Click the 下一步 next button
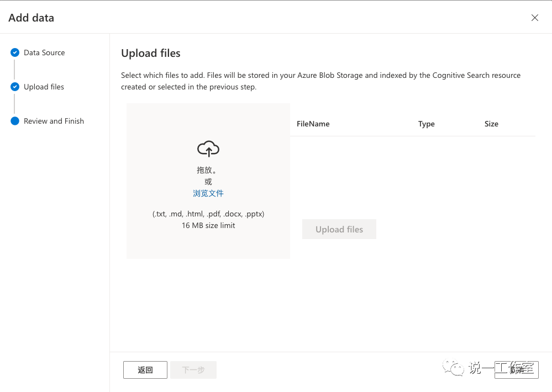 point(193,370)
